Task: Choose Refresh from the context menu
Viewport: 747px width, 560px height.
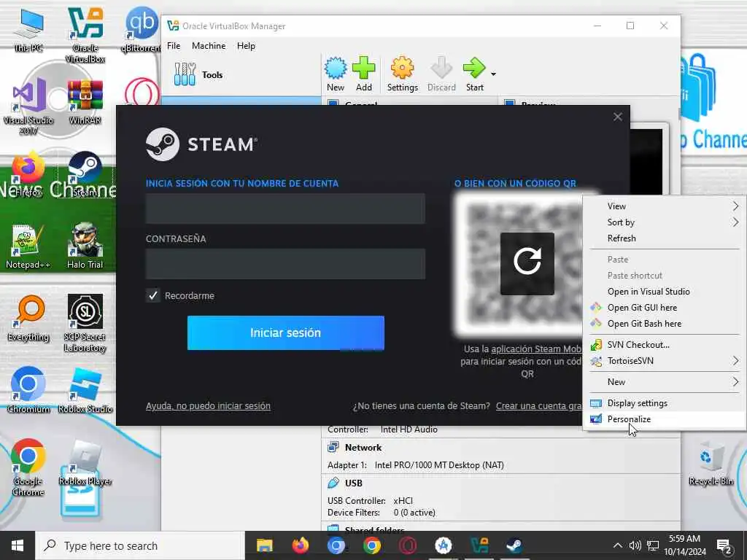Action: 665,238
